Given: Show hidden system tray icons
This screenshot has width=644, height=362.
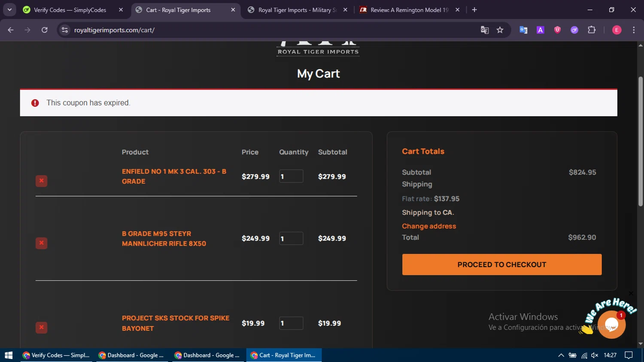Looking at the screenshot, I should (x=561, y=355).
